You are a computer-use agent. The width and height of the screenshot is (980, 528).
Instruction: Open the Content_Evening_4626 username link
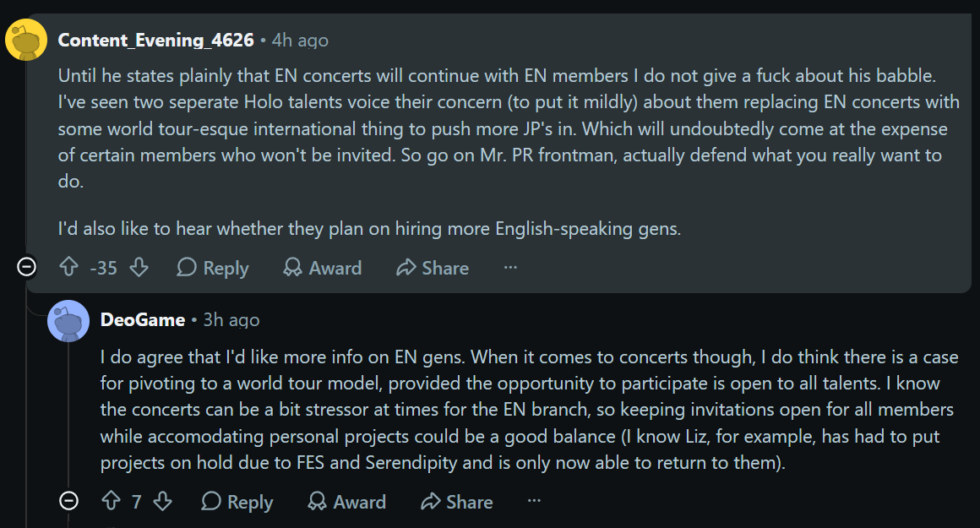click(x=155, y=40)
